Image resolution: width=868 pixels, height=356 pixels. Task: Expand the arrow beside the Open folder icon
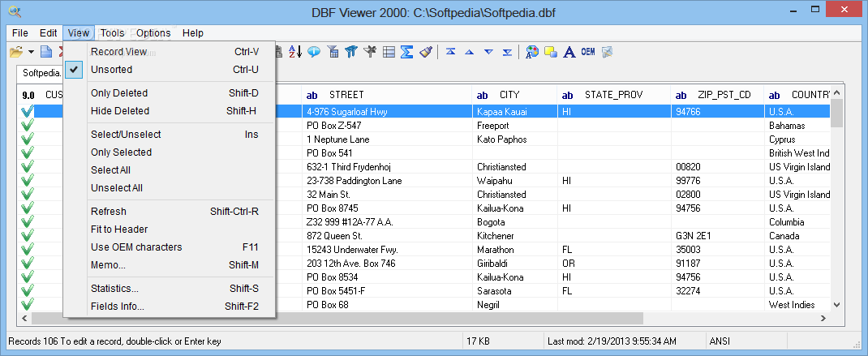pyautogui.click(x=31, y=52)
